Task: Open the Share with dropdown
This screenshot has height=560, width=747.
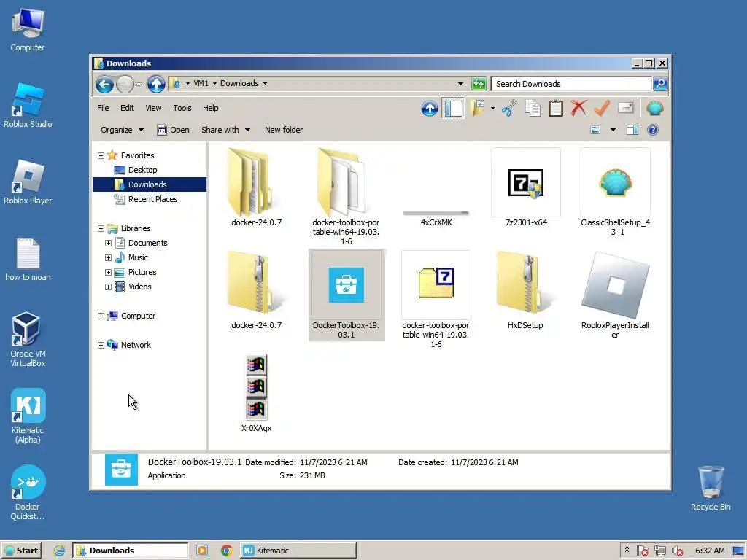Action: click(225, 130)
